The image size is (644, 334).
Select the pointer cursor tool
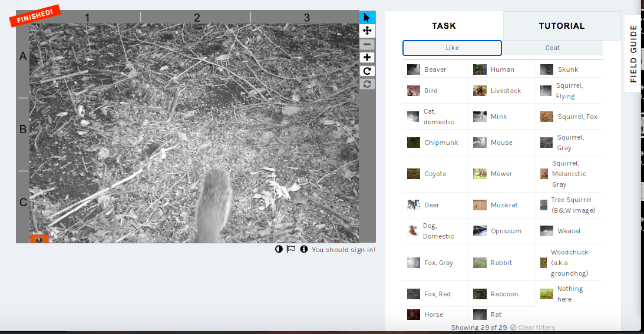click(367, 18)
